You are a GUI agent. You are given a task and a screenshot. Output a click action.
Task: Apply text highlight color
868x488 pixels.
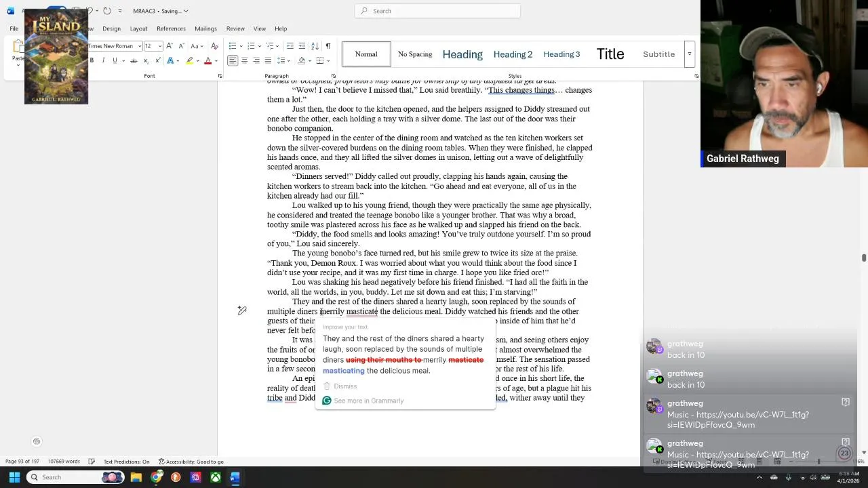click(189, 60)
